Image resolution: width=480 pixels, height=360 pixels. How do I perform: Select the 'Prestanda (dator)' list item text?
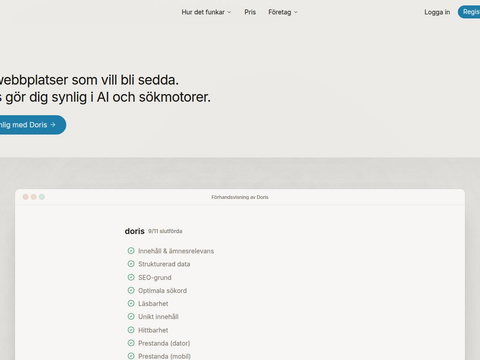pyautogui.click(x=164, y=343)
